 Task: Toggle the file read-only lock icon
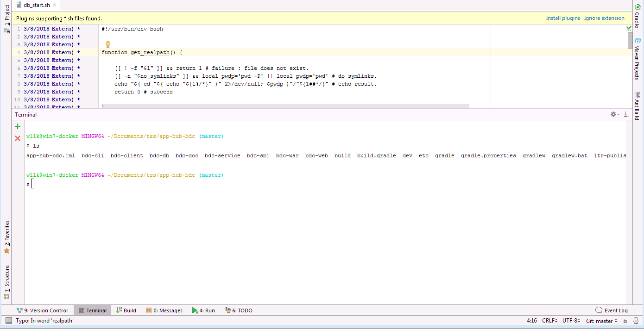[625, 321]
